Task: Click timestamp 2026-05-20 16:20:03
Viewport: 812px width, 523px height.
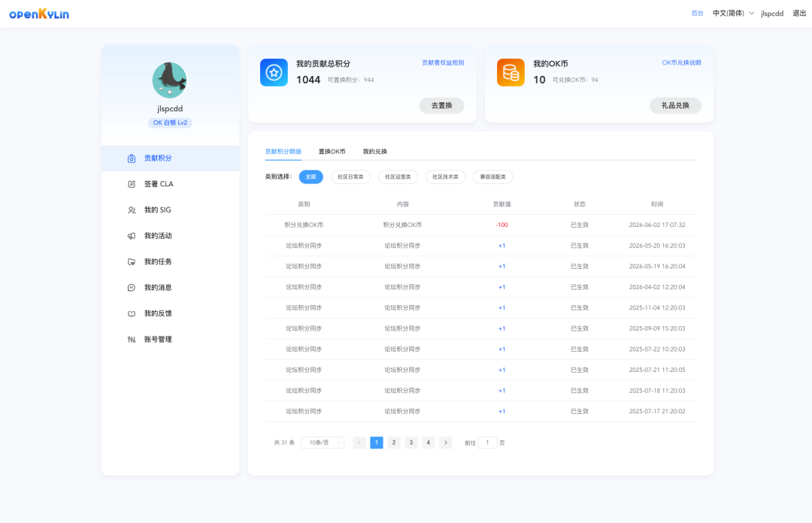Action: [657, 246]
